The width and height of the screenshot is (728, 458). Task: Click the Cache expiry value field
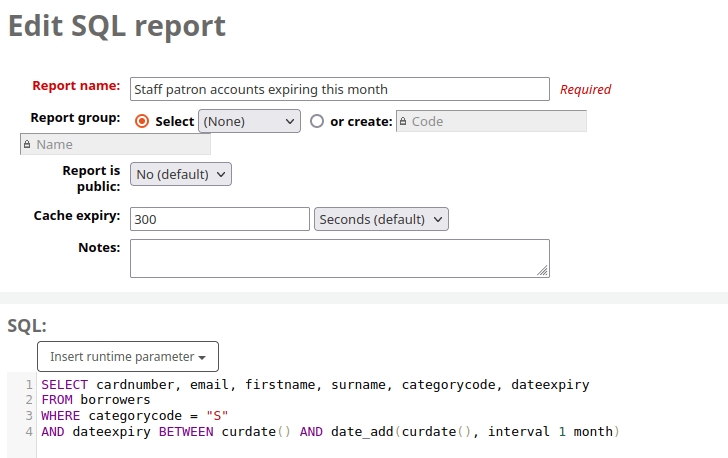220,219
